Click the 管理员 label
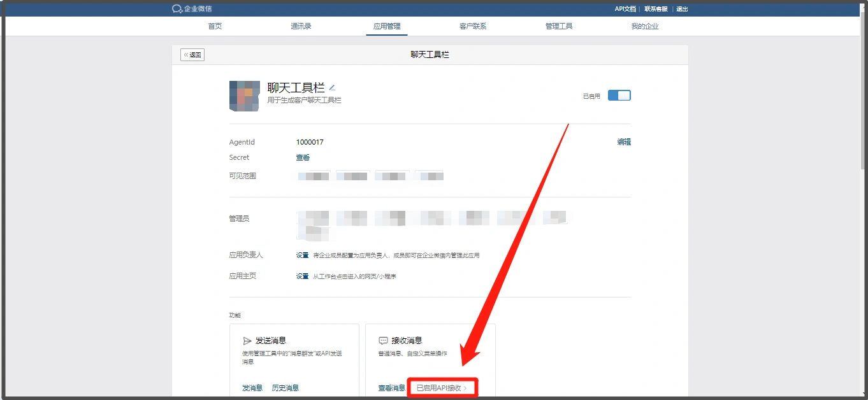 point(239,218)
